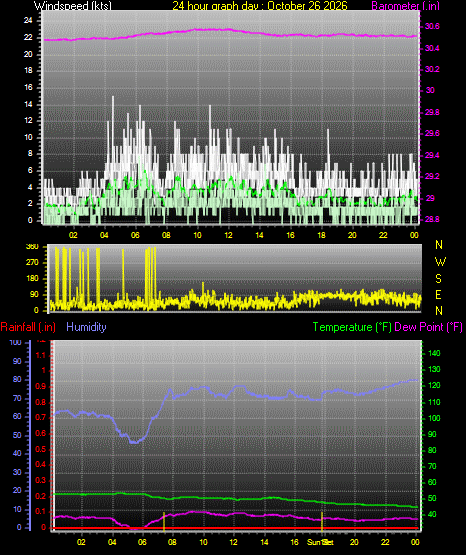Click the 90 wind direction axis value

click(34, 295)
